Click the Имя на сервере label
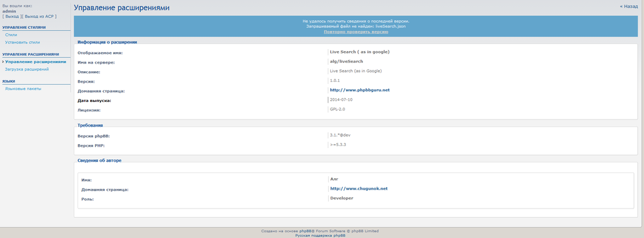Viewport: 644px width, 238px height. (96, 62)
